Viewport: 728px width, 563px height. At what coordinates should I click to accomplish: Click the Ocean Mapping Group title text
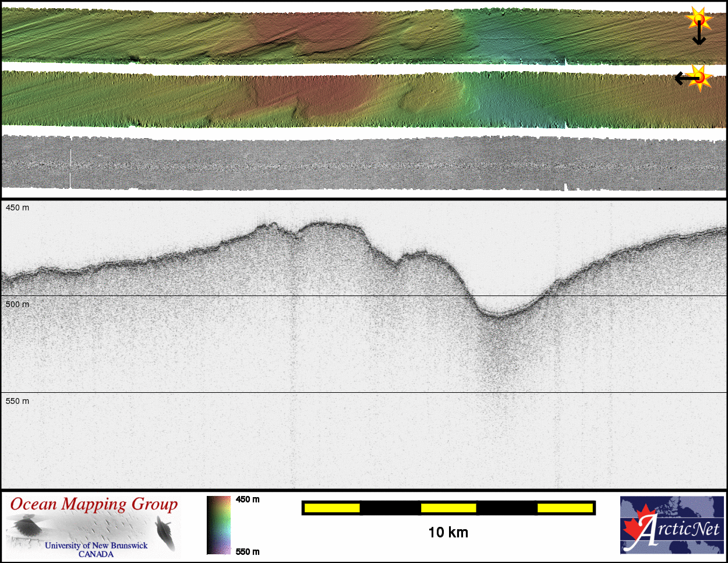(94, 504)
